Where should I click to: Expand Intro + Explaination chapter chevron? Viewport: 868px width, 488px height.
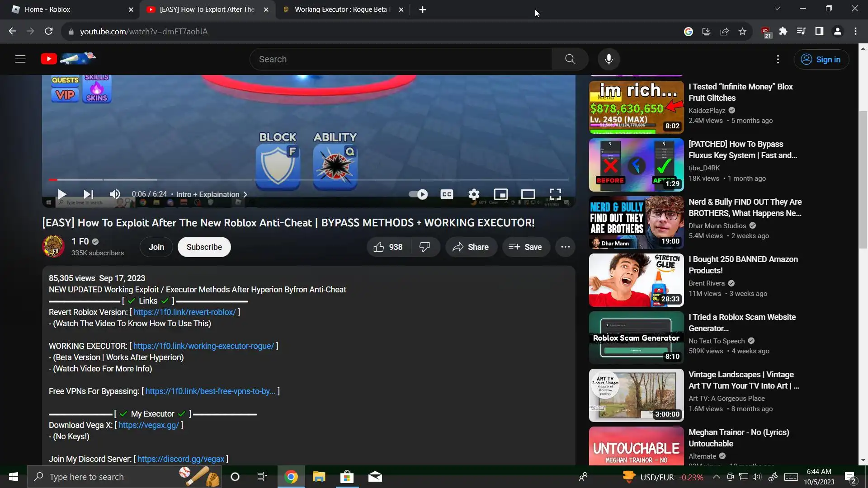[x=245, y=194]
